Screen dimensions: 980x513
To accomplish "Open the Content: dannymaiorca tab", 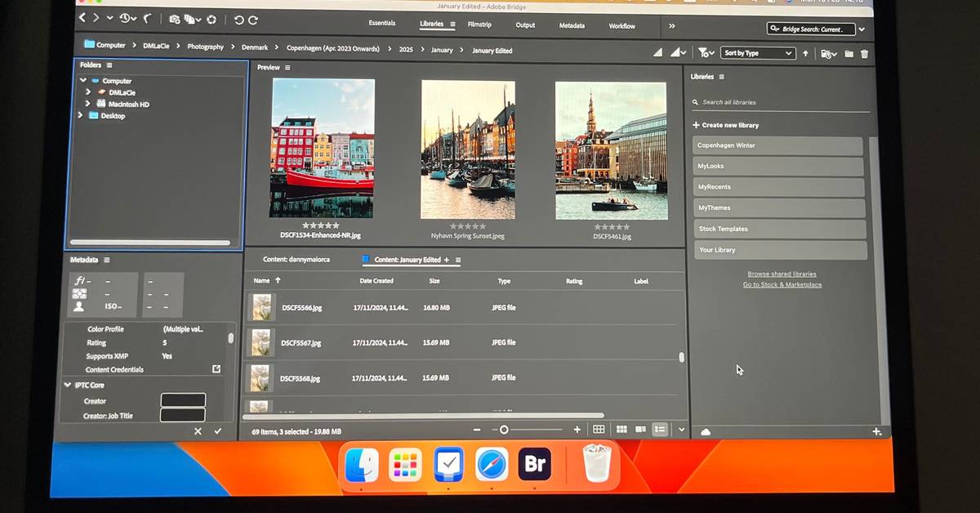I will point(296,260).
